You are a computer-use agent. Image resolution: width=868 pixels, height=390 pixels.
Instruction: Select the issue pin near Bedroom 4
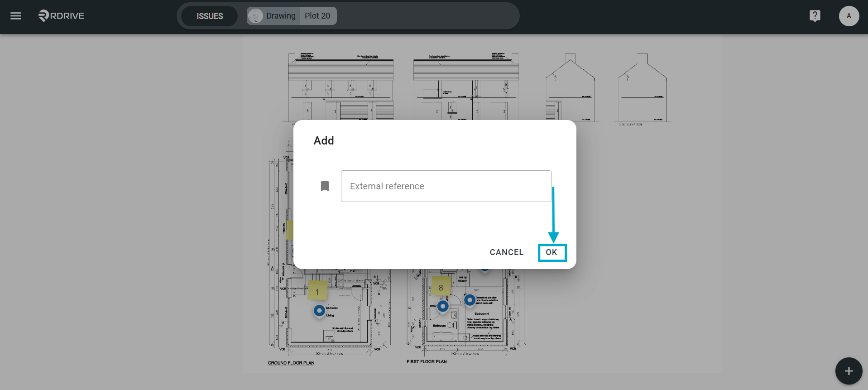[470, 300]
